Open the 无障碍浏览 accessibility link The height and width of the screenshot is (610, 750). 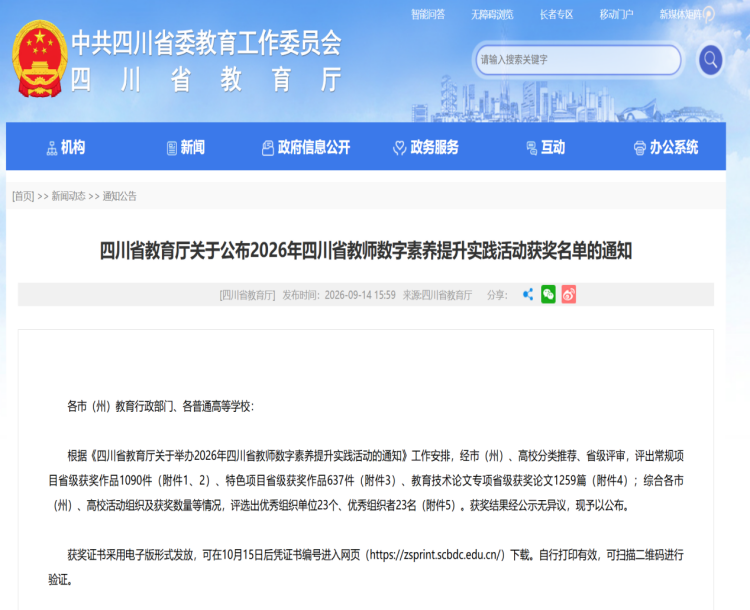click(492, 15)
